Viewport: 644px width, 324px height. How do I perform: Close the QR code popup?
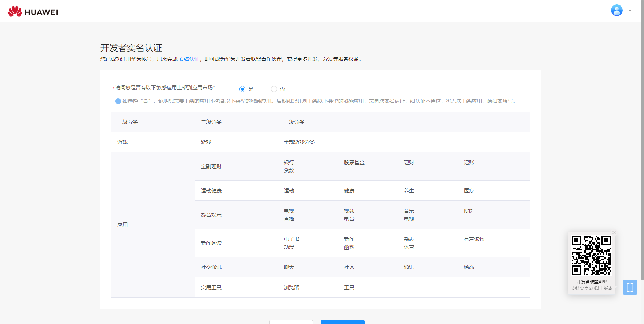(x=614, y=232)
